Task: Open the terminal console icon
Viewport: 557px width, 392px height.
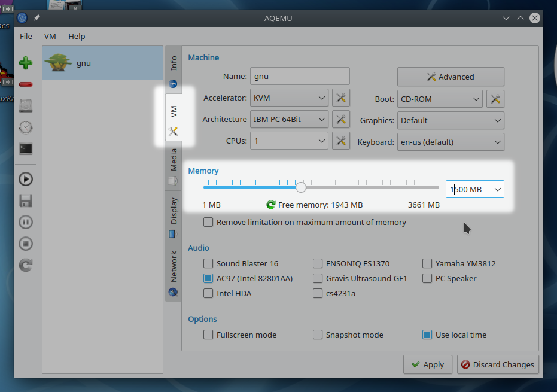Action: tap(26, 148)
